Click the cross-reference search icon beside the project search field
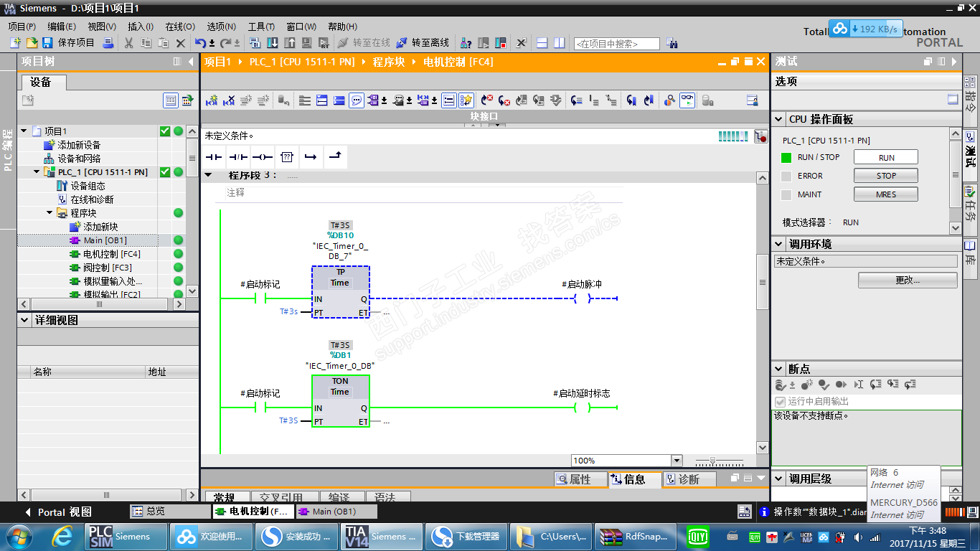Screen dimensions: 980x551 (x=672, y=43)
